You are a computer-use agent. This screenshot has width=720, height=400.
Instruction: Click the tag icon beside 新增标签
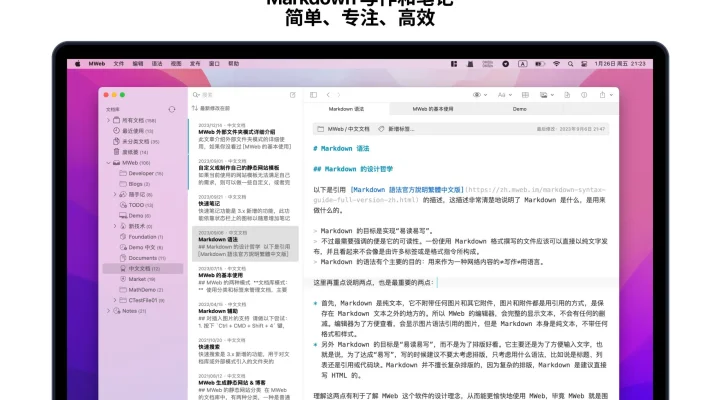[381, 129]
